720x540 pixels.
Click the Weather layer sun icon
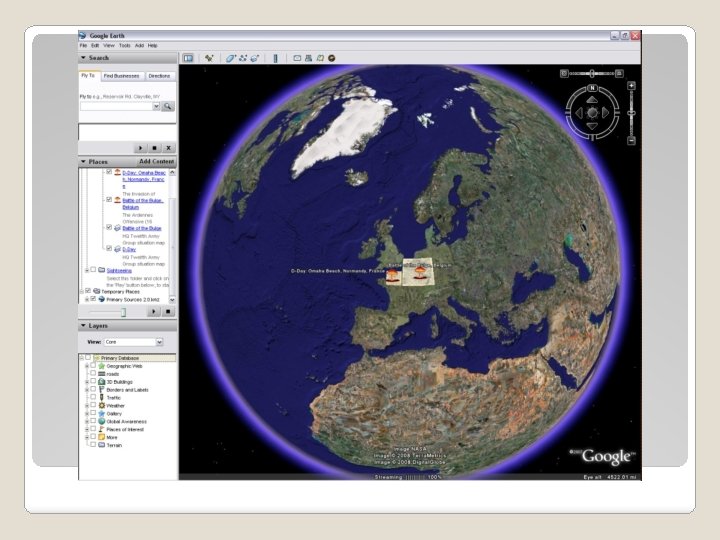[101, 405]
